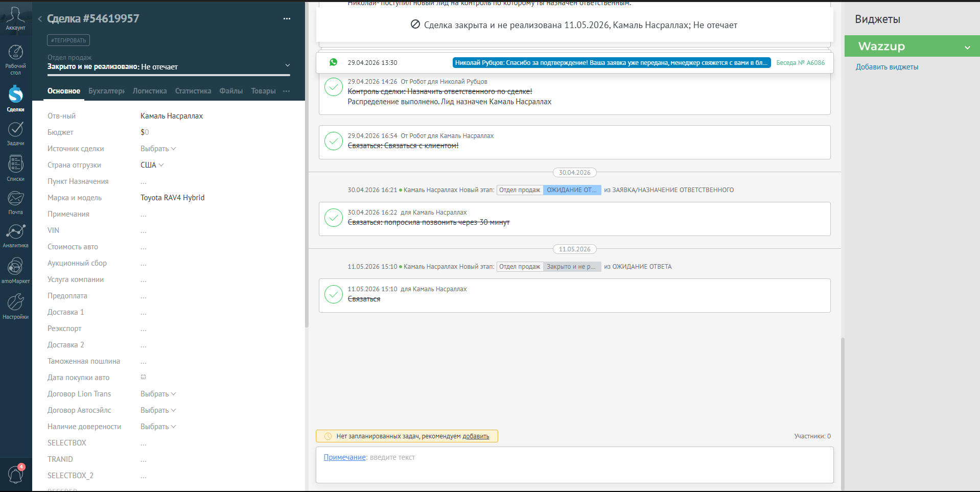Edit the Отв-ный Камаль Насраллах field

[172, 116]
